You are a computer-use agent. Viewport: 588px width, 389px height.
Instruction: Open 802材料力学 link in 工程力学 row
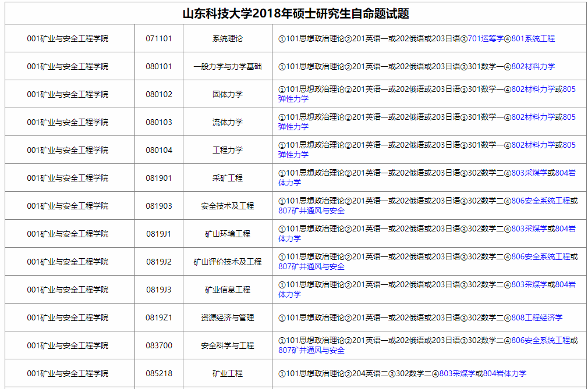(533, 145)
